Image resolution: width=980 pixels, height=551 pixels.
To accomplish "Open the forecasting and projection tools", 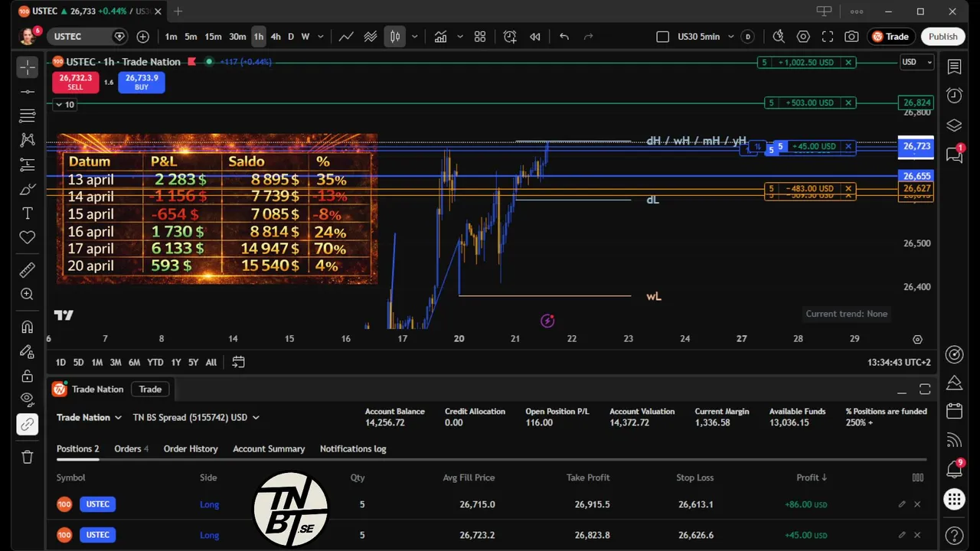I will tap(28, 165).
